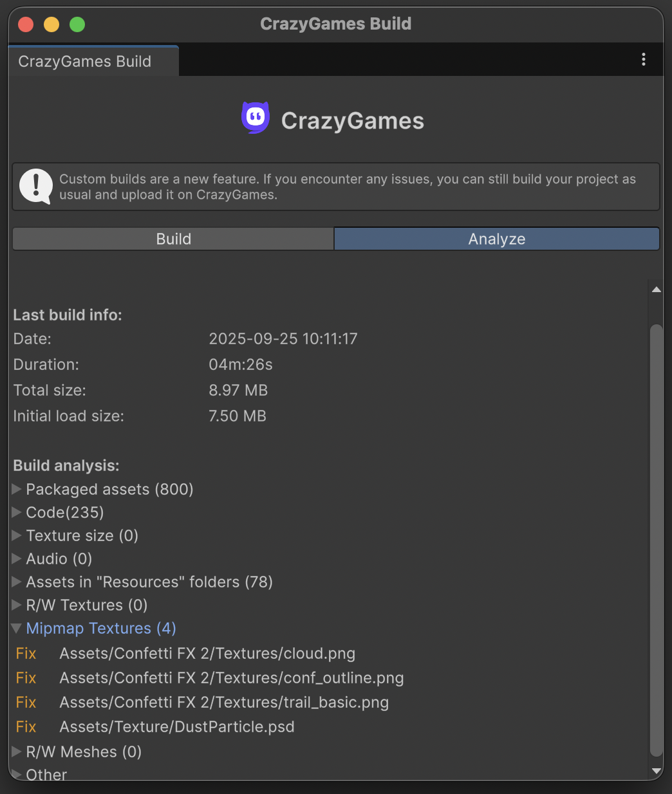Image resolution: width=672 pixels, height=794 pixels.
Task: Click the scroll up arrow
Action: pyautogui.click(x=656, y=290)
